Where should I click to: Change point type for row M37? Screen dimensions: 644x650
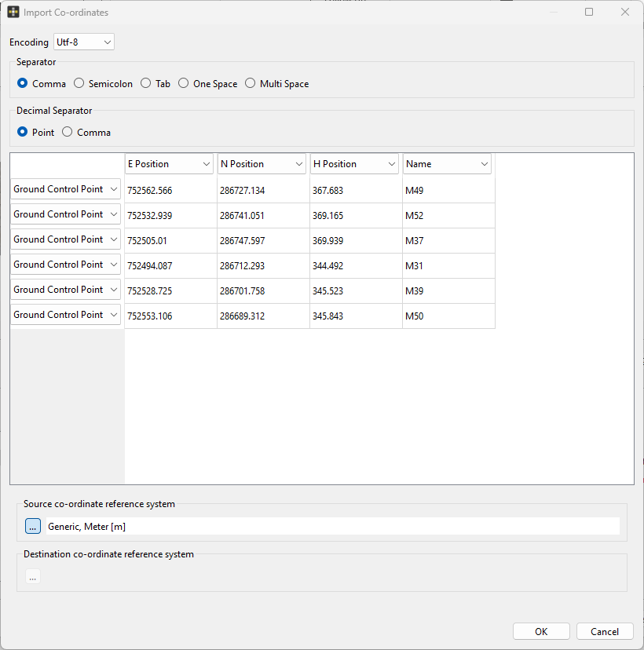65,239
